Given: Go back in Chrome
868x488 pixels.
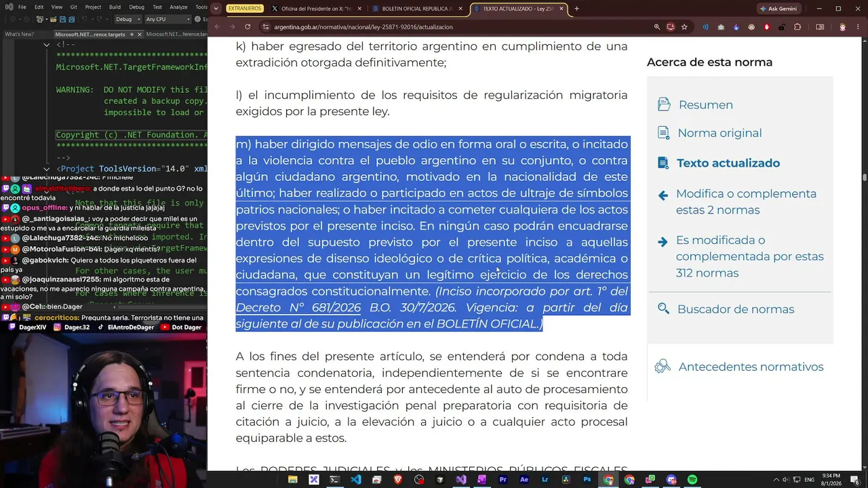Looking at the screenshot, I should tap(218, 27).
